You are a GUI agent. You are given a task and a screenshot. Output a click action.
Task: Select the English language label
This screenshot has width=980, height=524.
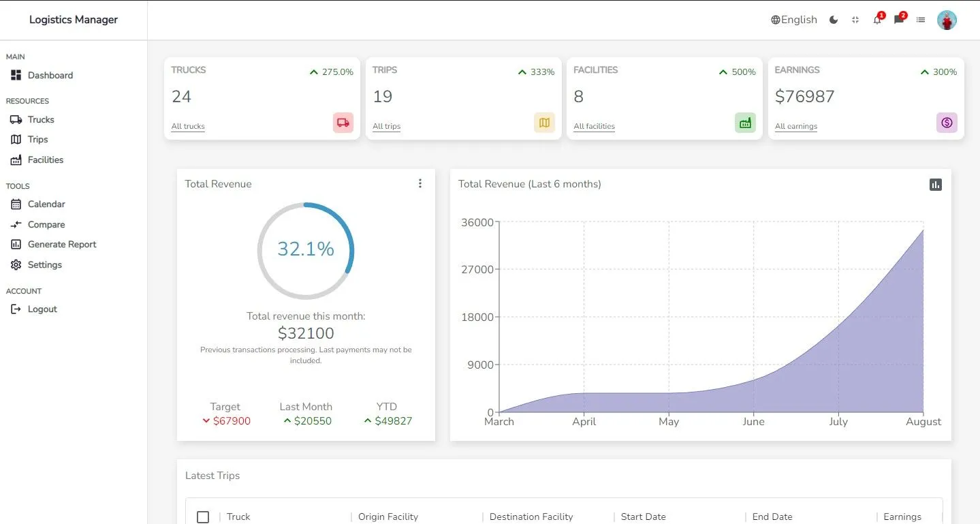click(799, 20)
